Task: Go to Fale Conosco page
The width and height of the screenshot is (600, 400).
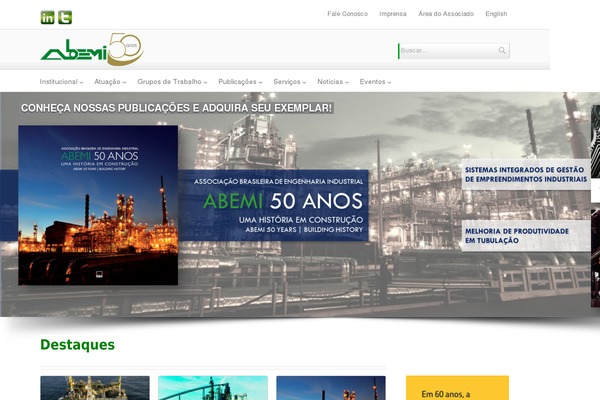Action: click(347, 14)
